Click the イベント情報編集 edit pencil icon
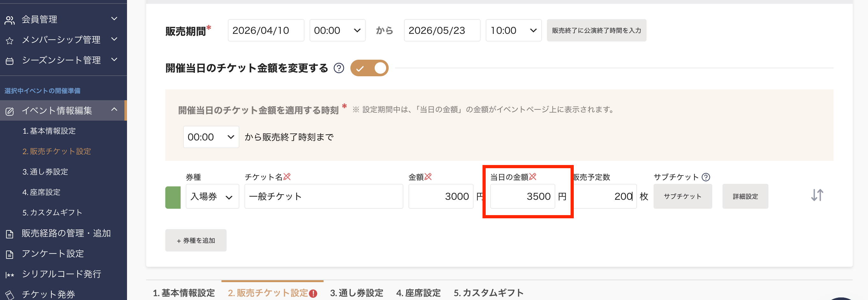The image size is (868, 300). coord(10,111)
